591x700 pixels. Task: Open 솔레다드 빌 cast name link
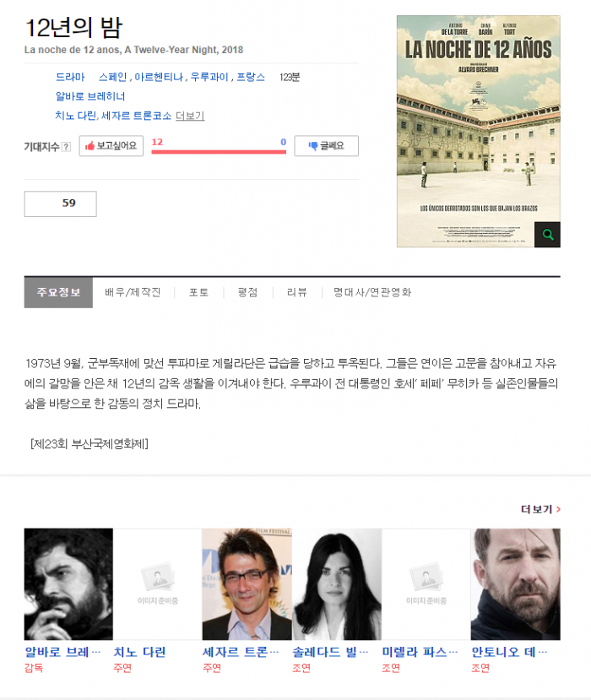coord(330,652)
